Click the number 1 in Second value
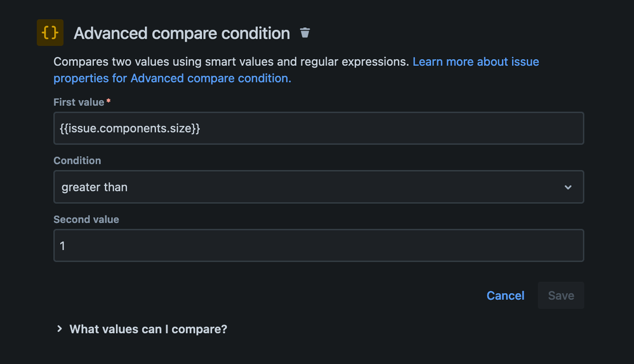634x364 pixels. pyautogui.click(x=63, y=245)
